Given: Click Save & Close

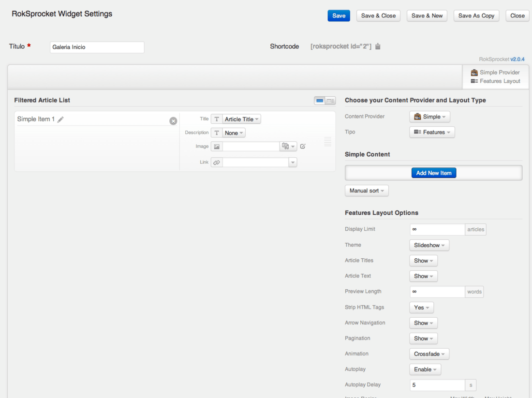Looking at the screenshot, I should coord(378,16).
